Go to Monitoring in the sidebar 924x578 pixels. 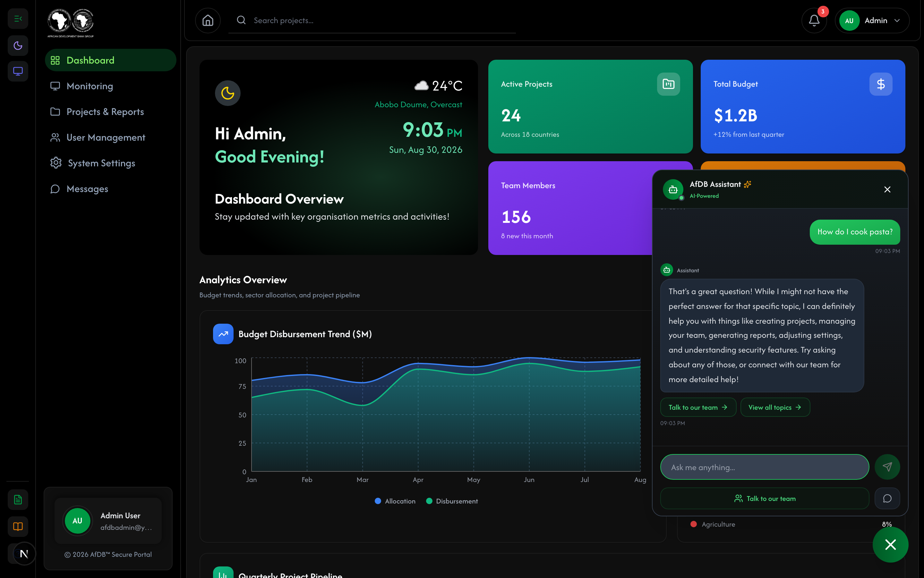[110, 86]
